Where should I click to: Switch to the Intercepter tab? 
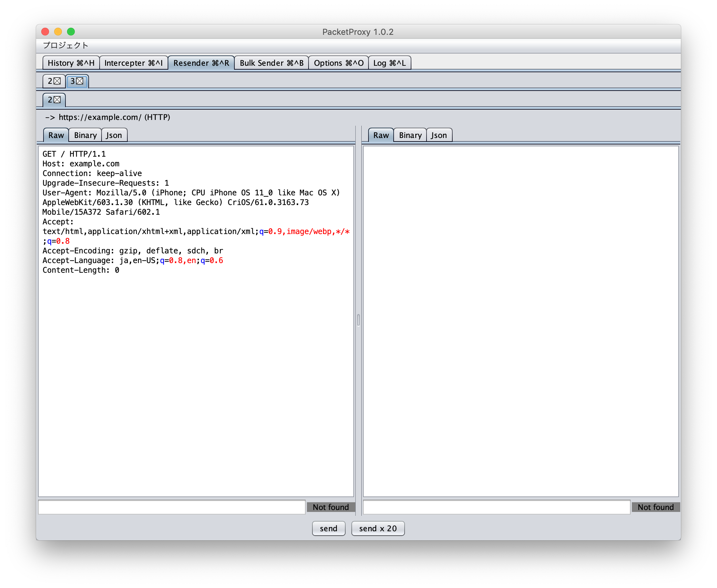click(134, 63)
